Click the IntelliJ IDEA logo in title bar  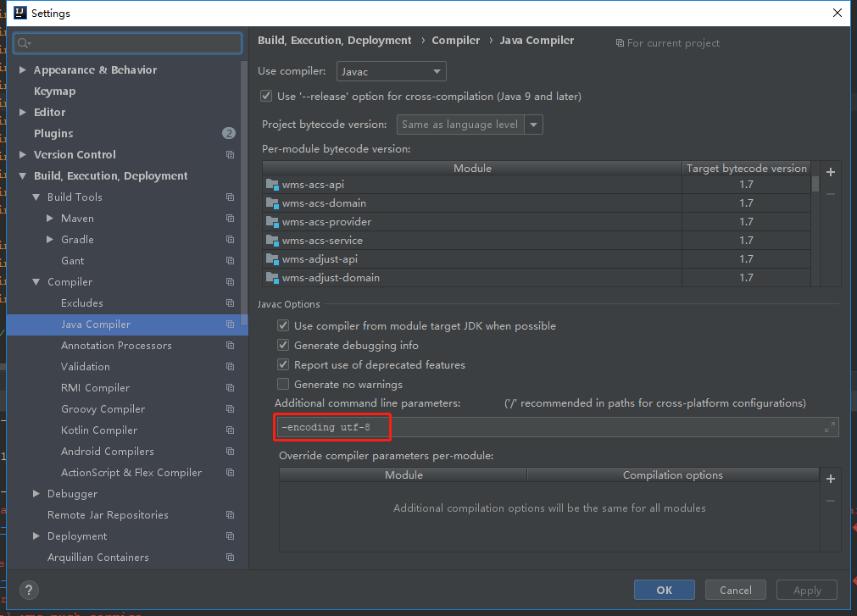pos(20,13)
